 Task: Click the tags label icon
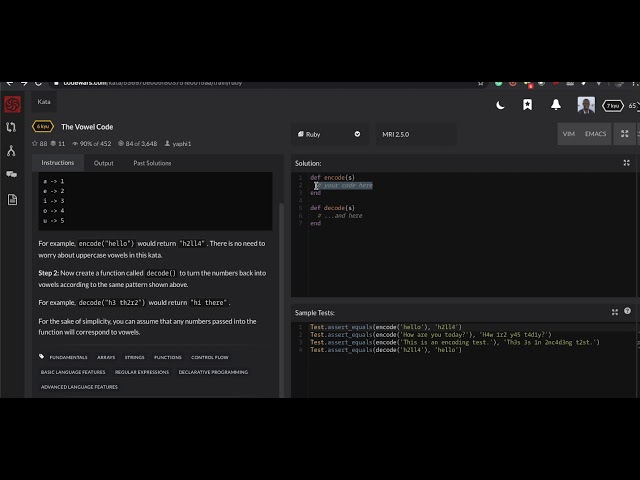point(41,357)
